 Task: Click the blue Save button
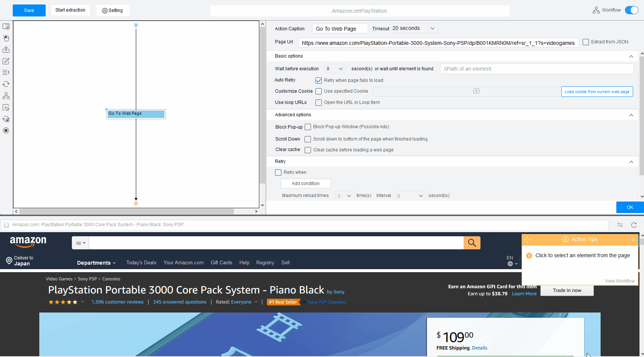point(29,10)
